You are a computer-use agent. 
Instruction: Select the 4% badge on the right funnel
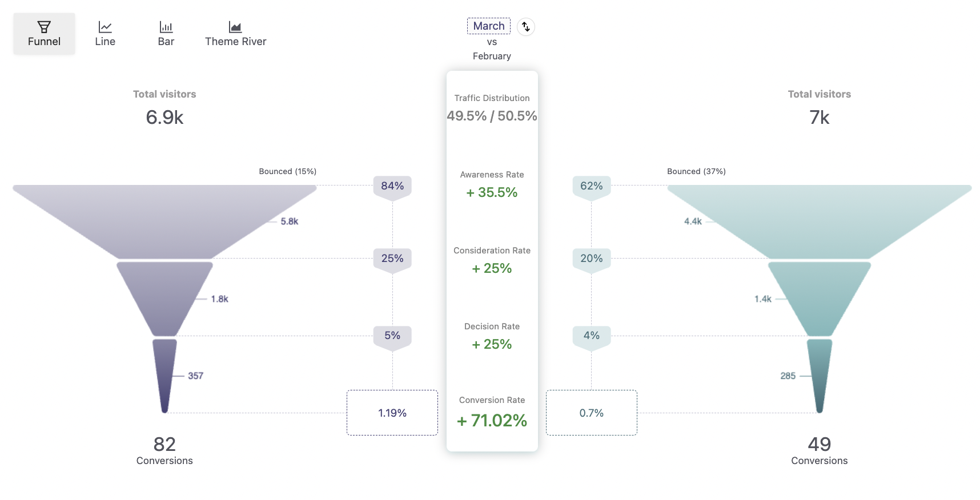pyautogui.click(x=591, y=336)
